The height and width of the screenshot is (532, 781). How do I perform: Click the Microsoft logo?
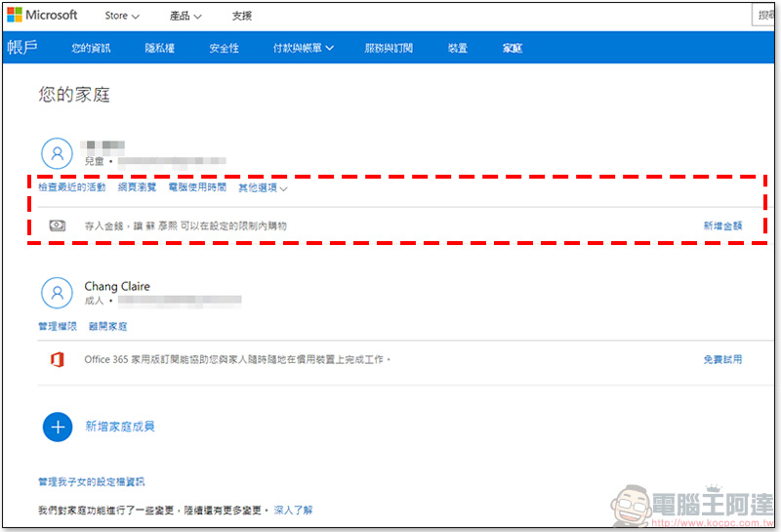42,15
